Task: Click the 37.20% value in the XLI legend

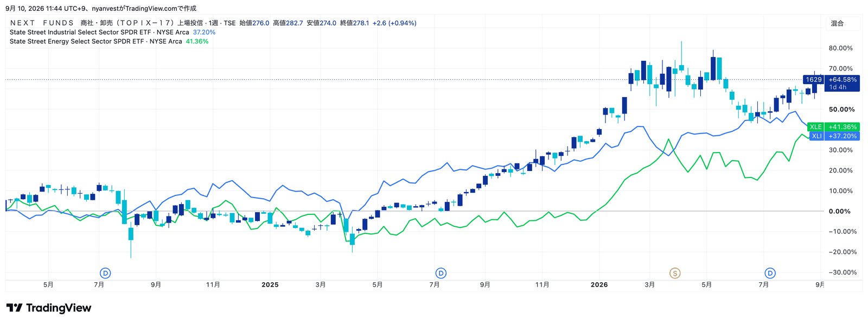Action: point(204,32)
